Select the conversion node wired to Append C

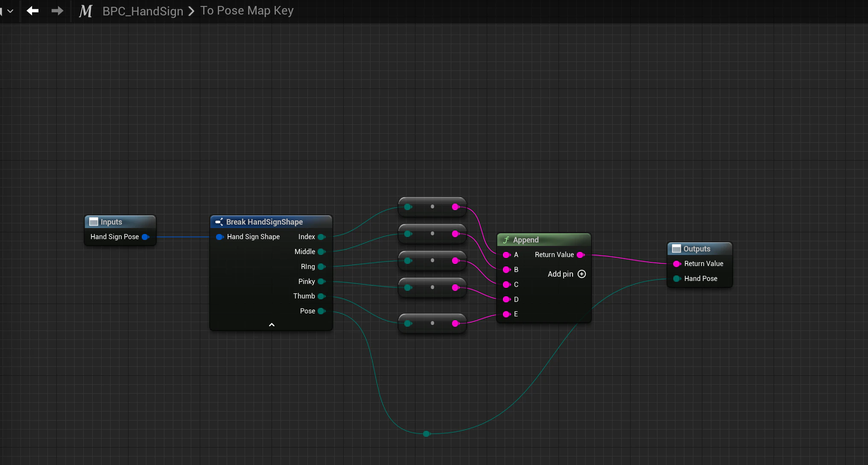(x=432, y=261)
